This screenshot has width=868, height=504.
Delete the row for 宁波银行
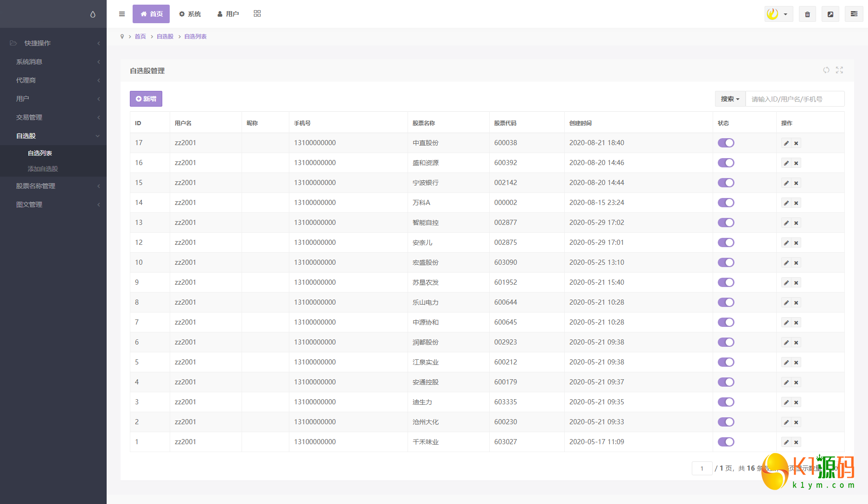pyautogui.click(x=796, y=183)
